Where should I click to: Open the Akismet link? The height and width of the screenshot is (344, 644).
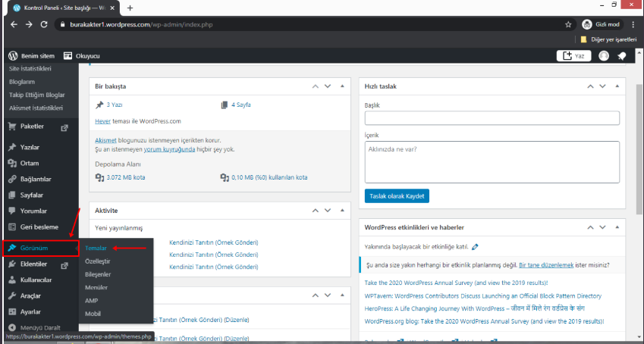coord(105,141)
